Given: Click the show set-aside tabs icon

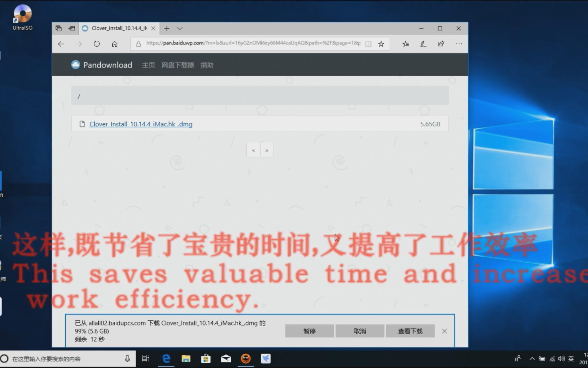Looking at the screenshot, I should pos(71,28).
